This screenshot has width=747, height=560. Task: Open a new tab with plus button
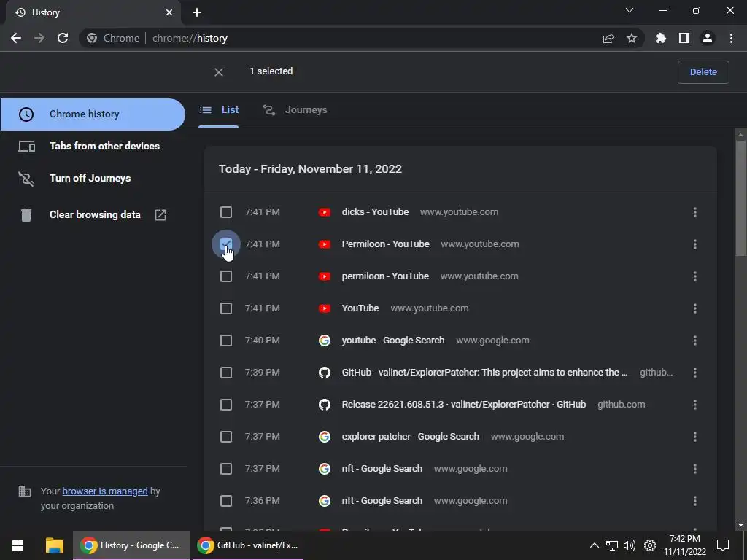point(197,12)
